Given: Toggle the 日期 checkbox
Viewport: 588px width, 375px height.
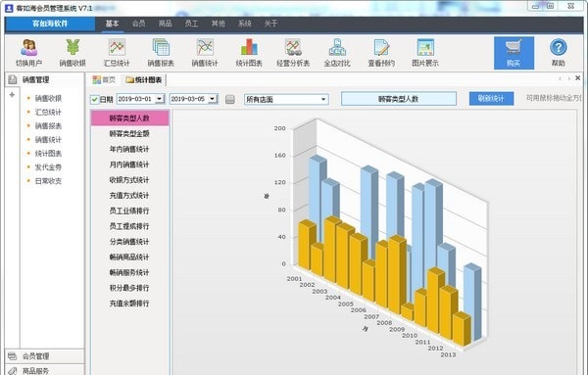Looking at the screenshot, I should (95, 99).
